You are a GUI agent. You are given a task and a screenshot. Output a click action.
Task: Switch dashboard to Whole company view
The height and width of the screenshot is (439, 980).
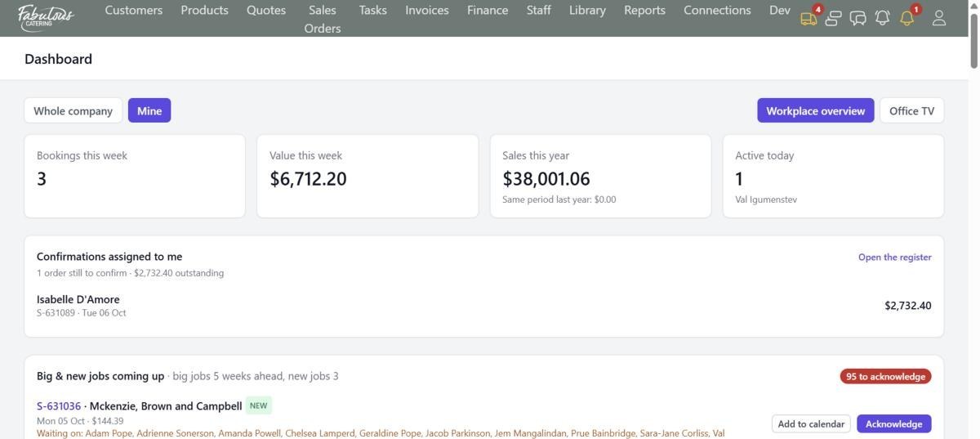[73, 110]
